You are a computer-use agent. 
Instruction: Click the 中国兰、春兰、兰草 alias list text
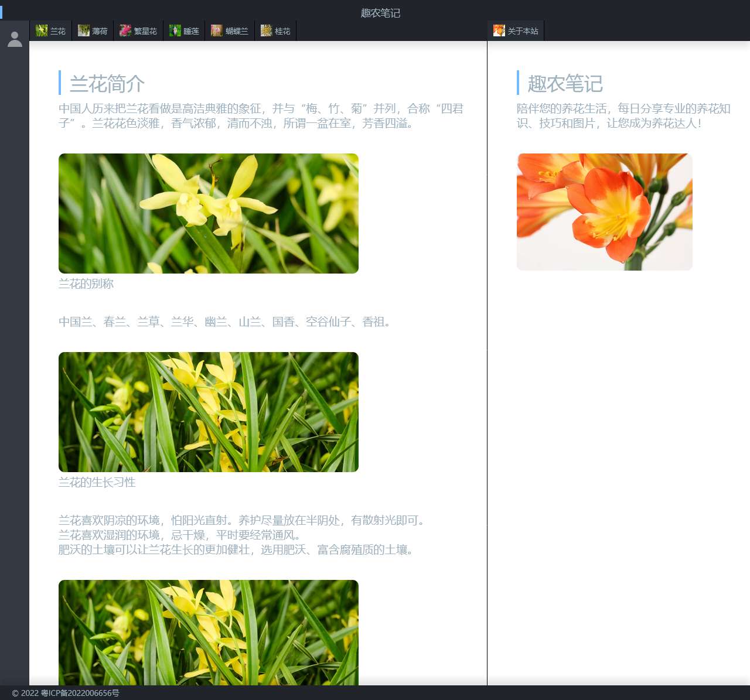tap(225, 322)
